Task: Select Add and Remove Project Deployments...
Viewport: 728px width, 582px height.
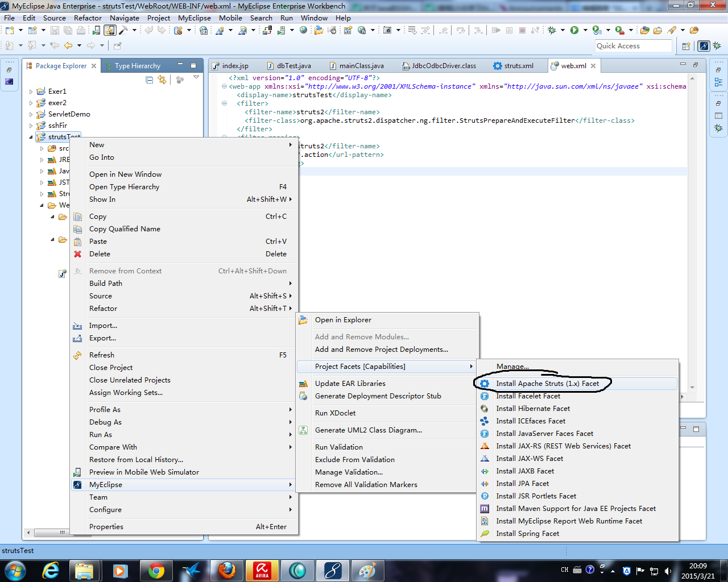Action: click(387, 350)
